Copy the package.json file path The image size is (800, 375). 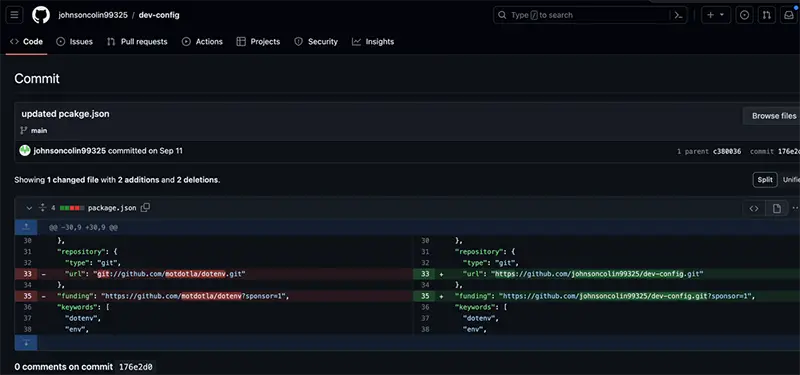[x=145, y=208]
